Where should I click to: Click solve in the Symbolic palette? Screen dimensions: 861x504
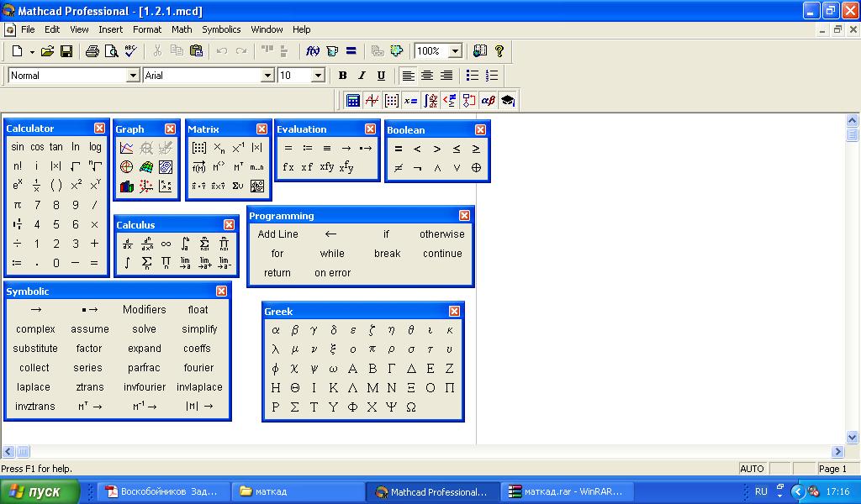(144, 329)
